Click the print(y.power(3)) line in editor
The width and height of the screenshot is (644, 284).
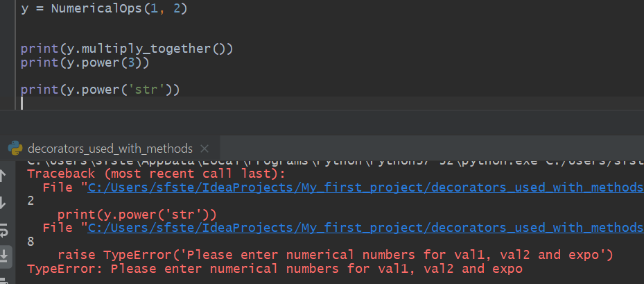(x=85, y=62)
